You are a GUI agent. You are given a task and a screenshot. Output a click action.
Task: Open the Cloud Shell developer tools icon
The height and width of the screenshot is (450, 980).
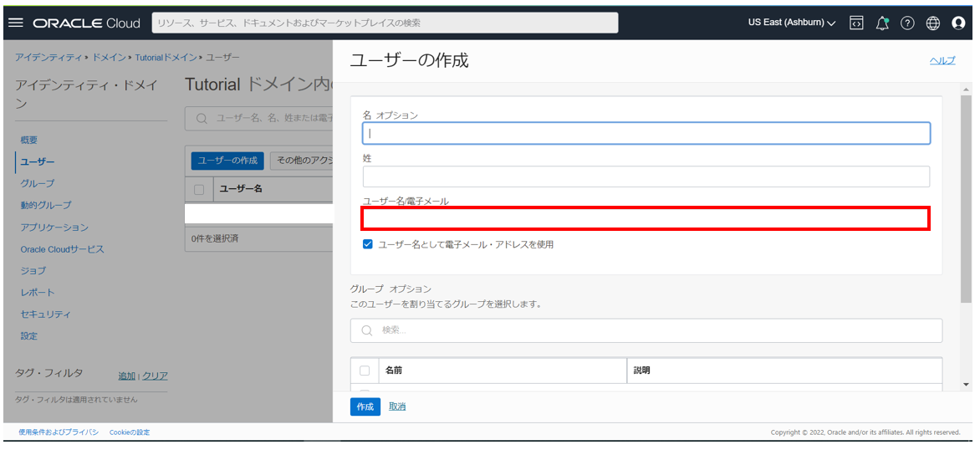[x=856, y=23]
